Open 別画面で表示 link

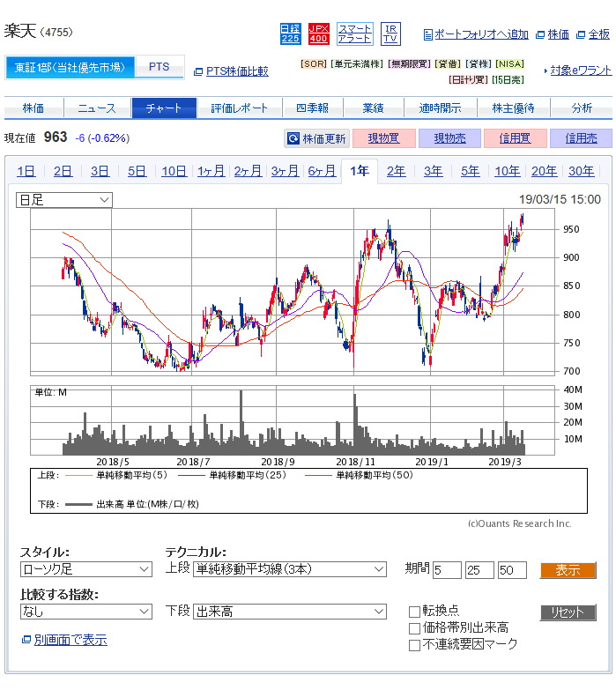click(x=71, y=640)
